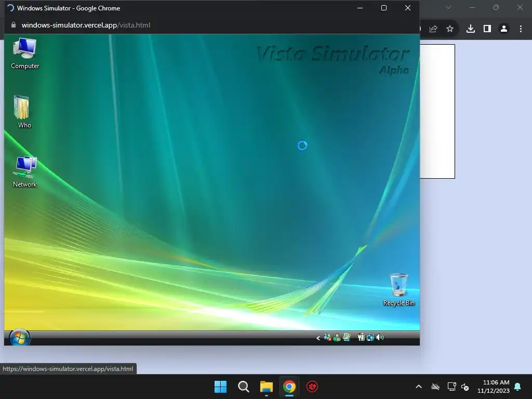
Task: Open the tab search chevron in background Chrome
Action: (x=448, y=7)
